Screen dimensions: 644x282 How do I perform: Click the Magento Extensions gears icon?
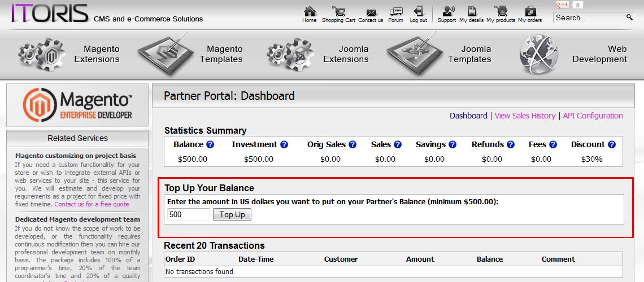tap(41, 54)
